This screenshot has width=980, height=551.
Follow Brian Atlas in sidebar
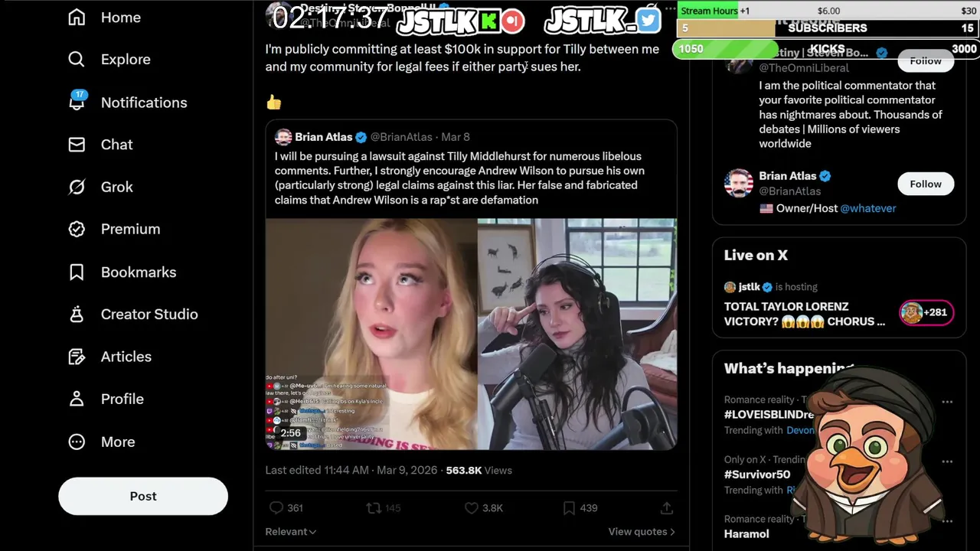(926, 184)
